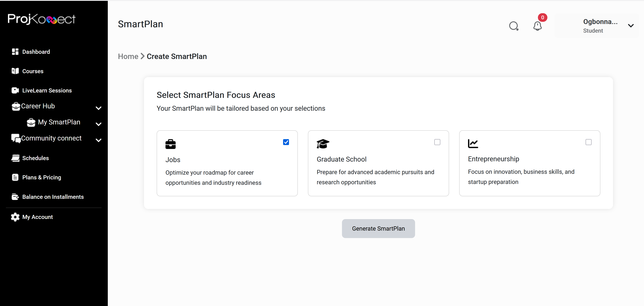The image size is (644, 306).
Task: Click the Career Hub briefcase icon
Action: click(x=16, y=106)
